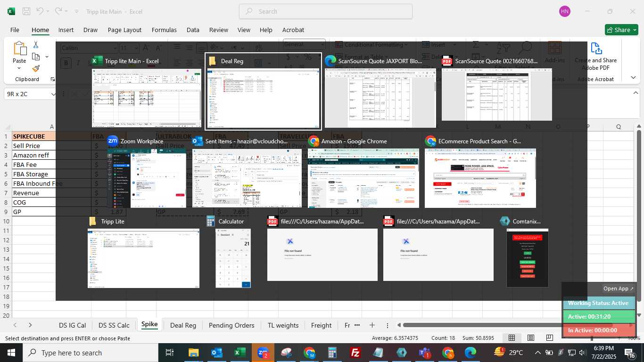Viewport: 644px width, 362px height.
Task: Click the Paste clipboard icon
Action: (19, 49)
